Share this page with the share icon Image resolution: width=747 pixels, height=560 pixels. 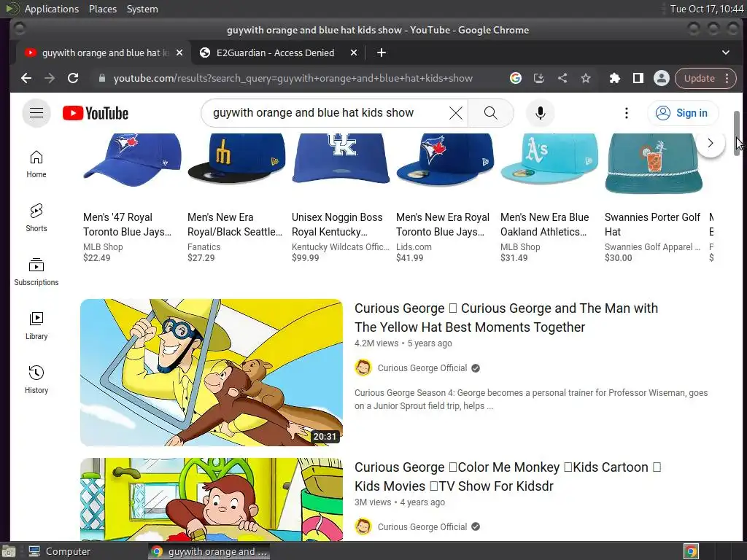pos(562,78)
